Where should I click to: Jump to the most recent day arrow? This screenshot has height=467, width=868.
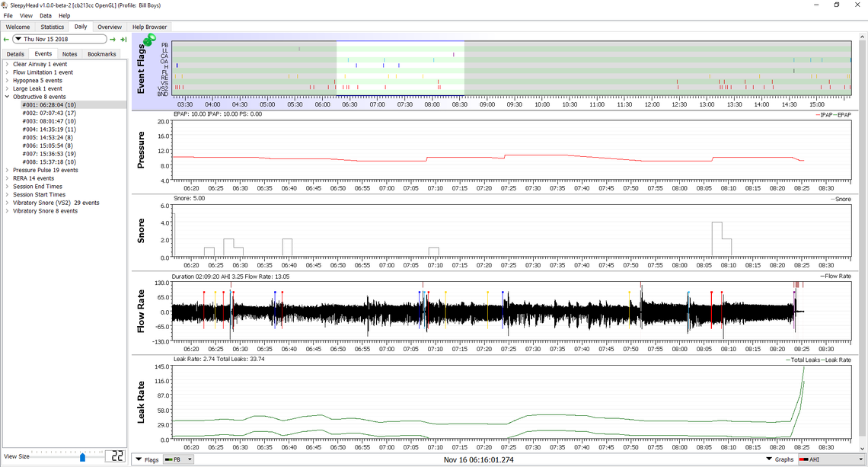point(123,40)
